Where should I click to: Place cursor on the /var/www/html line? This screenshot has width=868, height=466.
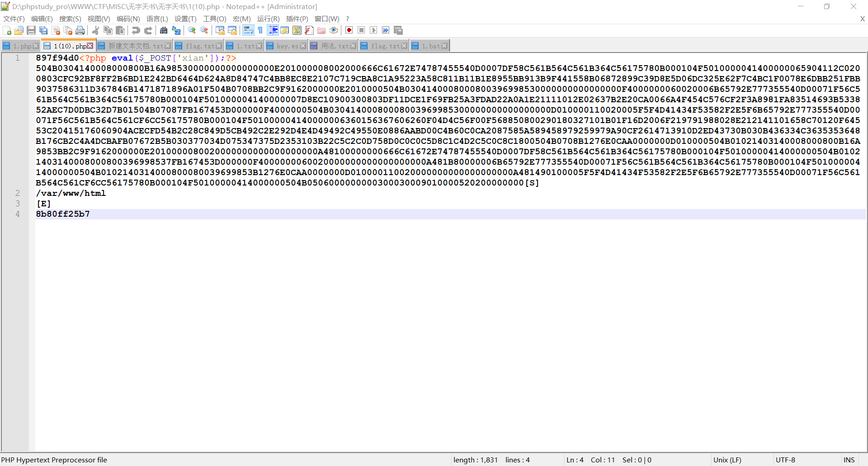(71, 193)
